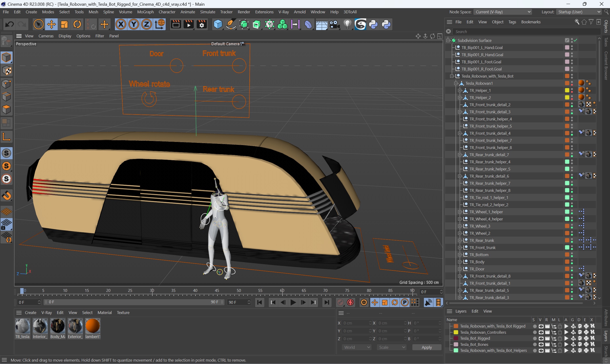Collapse the Tesla_Robovan_with_Tesla_Bot tree node
Viewport: 610px width, 364px height.
452,76
